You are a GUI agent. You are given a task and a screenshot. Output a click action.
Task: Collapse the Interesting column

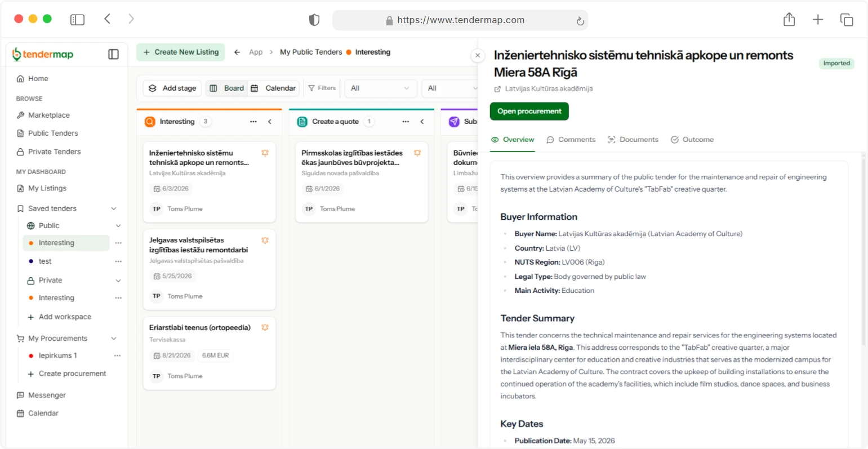(270, 122)
